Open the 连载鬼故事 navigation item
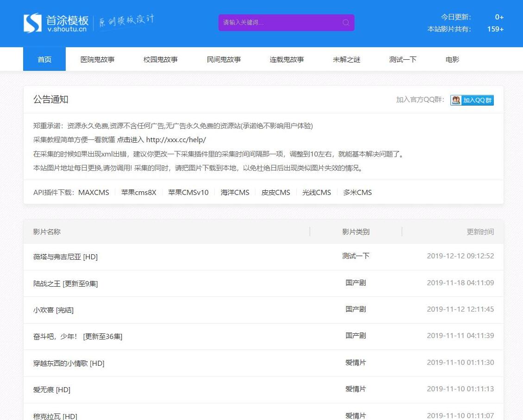The image size is (523, 420). click(287, 59)
